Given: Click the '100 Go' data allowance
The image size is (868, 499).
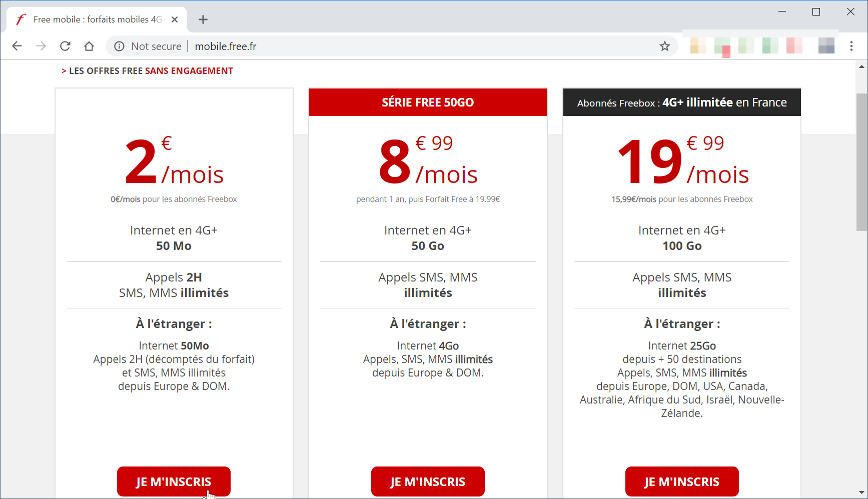Looking at the screenshot, I should [x=682, y=246].
